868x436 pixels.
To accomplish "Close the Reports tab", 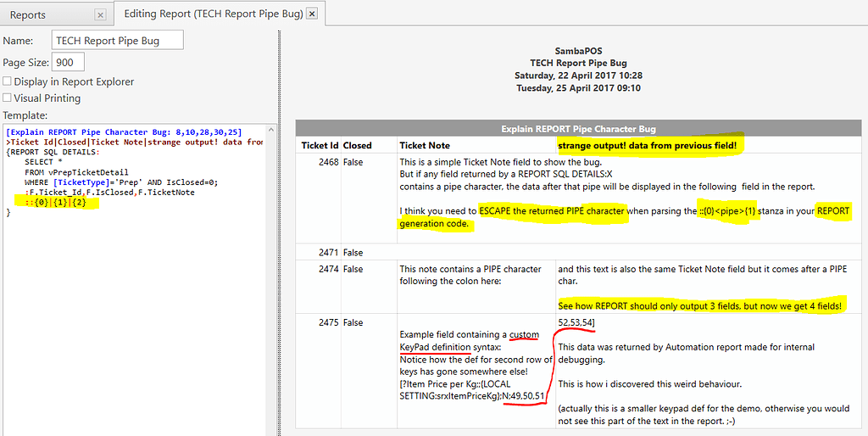I will pyautogui.click(x=100, y=15).
